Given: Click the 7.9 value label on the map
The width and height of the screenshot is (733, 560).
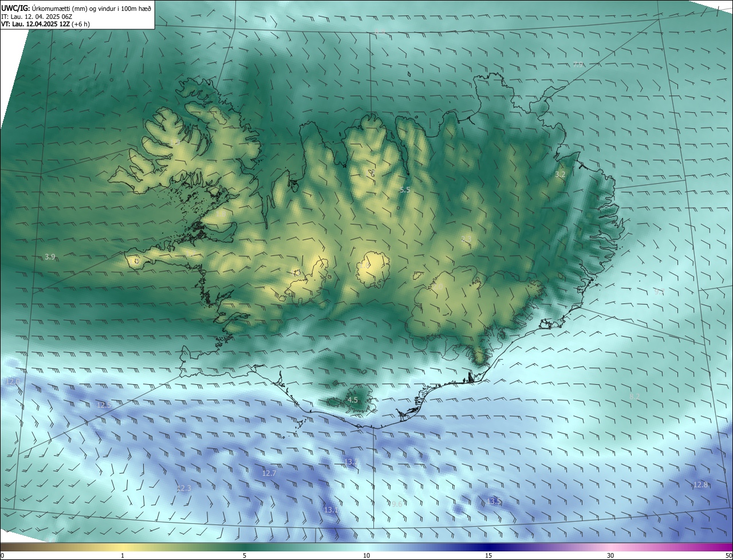Looking at the screenshot, I should tap(578, 65).
